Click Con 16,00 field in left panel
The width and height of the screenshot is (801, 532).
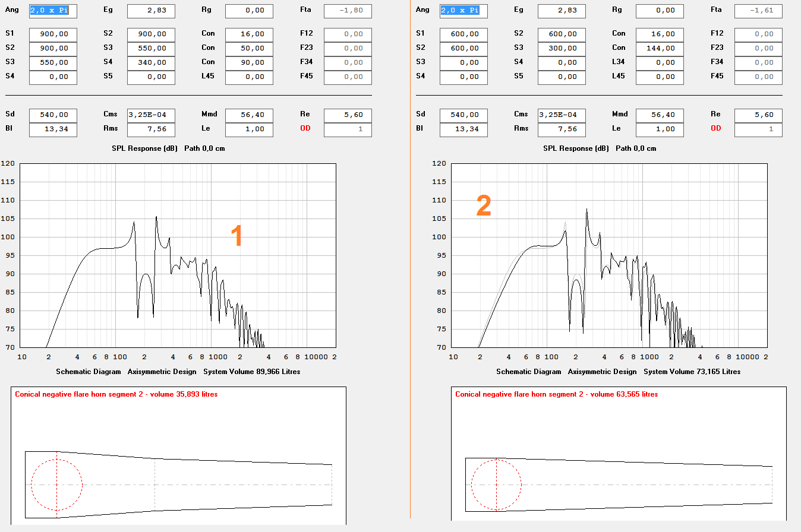[249, 34]
